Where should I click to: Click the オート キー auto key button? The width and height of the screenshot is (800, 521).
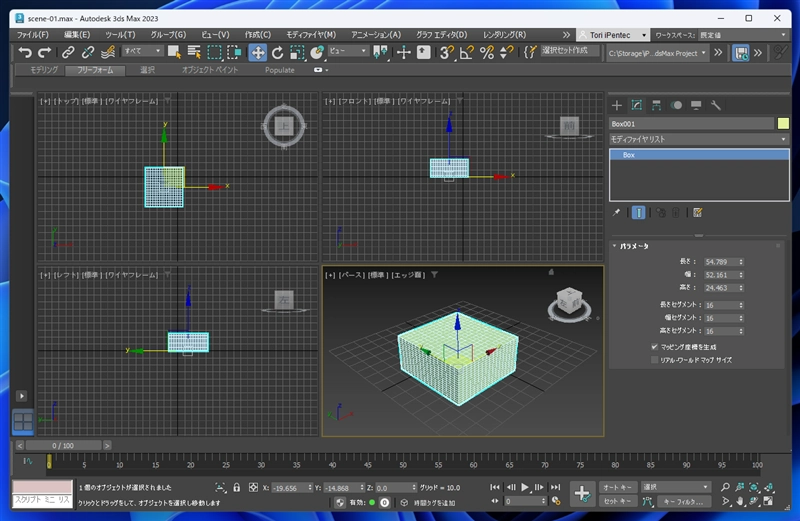point(617,487)
